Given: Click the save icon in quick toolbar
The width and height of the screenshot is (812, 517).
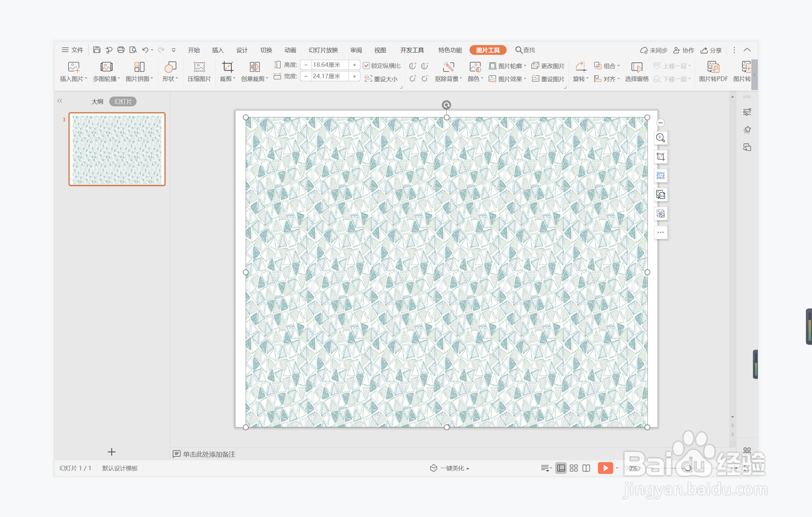Looking at the screenshot, I should click(x=97, y=50).
